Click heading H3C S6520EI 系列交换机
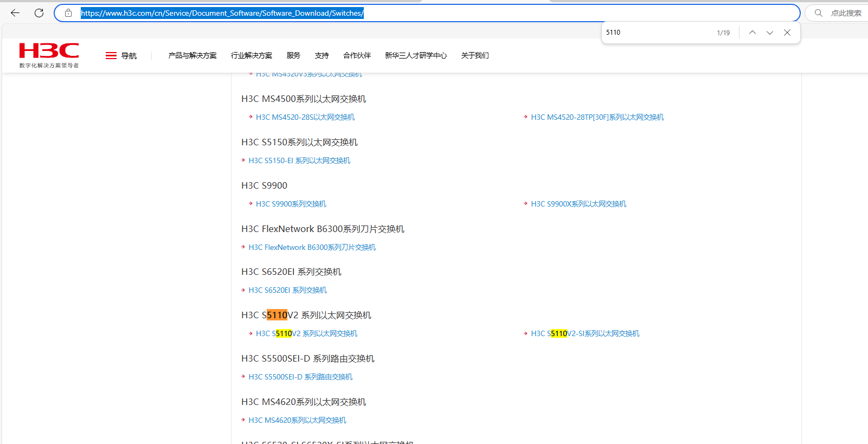Image resolution: width=868 pixels, height=444 pixels. [x=291, y=272]
